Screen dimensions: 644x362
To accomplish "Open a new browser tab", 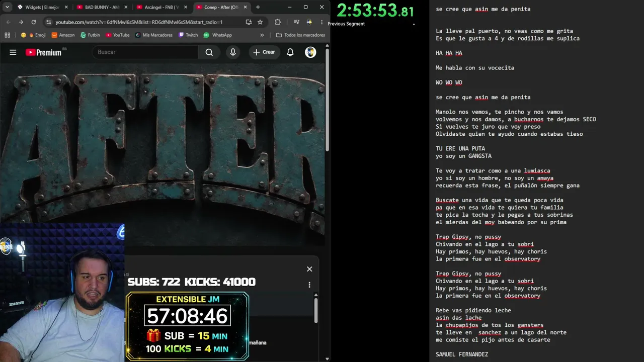I will pos(258,7).
